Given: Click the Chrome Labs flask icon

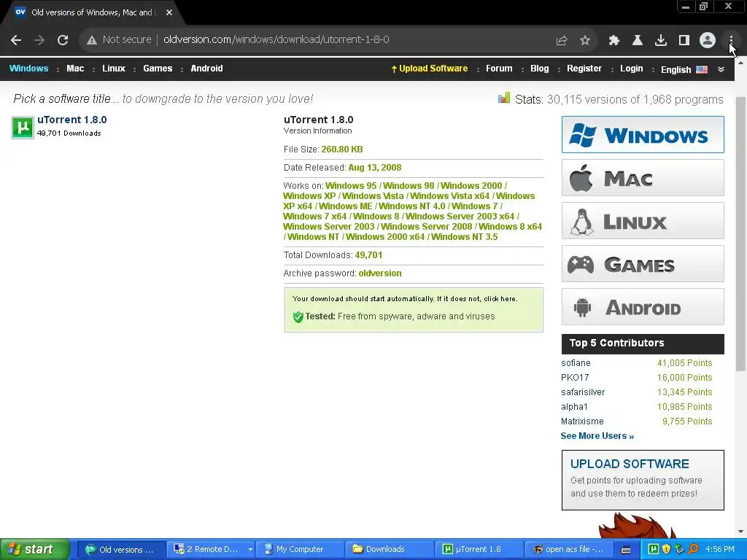Looking at the screenshot, I should 638,41.
